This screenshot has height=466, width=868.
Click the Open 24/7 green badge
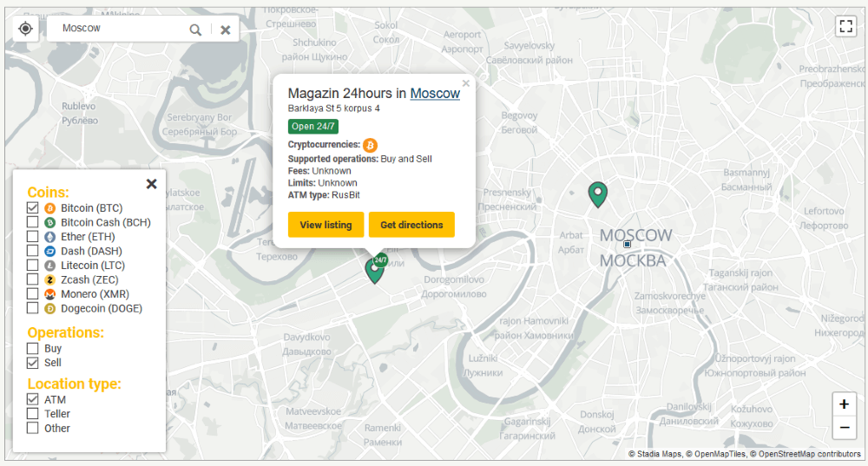tap(313, 126)
